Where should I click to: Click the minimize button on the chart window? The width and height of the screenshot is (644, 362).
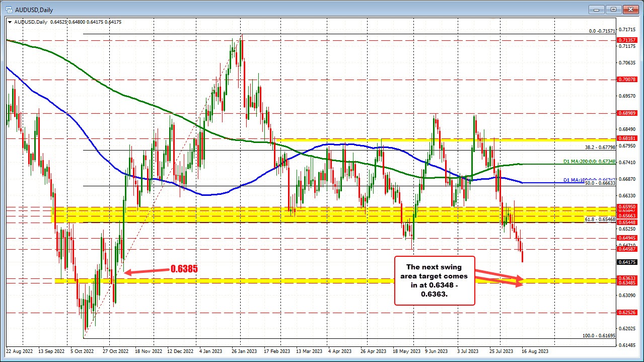[596, 9]
